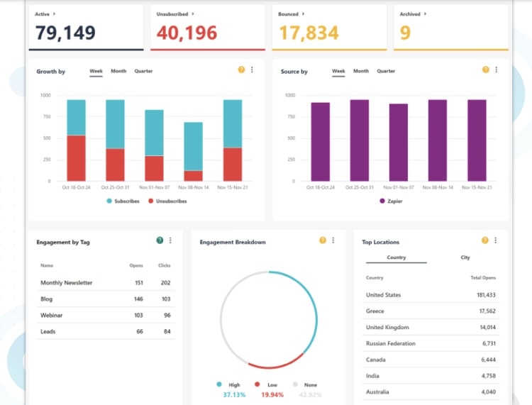This screenshot has width=532, height=405.
Task: Open kebab menu in Engagement Breakdown panel
Action: pyautogui.click(x=333, y=240)
